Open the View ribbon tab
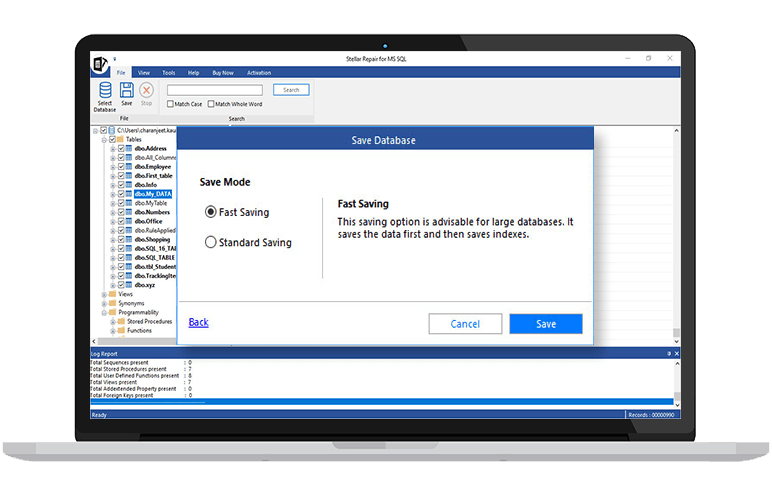The height and width of the screenshot is (488, 772). click(144, 72)
